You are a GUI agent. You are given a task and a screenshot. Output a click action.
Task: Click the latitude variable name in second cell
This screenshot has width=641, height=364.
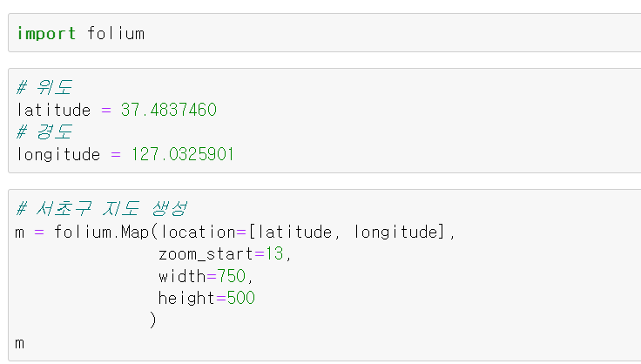point(53,110)
